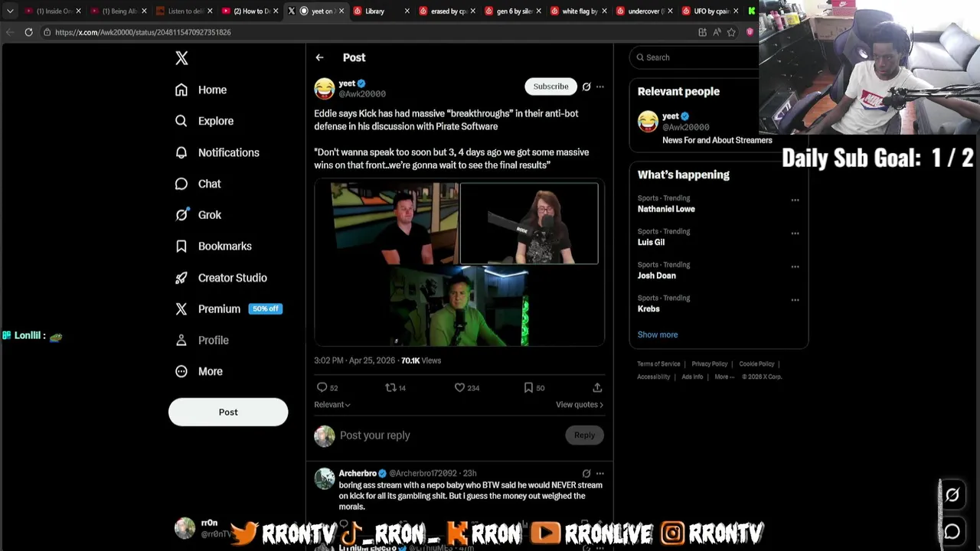
Task: Open the Chat bubble icon in sidebar
Action: (181, 184)
